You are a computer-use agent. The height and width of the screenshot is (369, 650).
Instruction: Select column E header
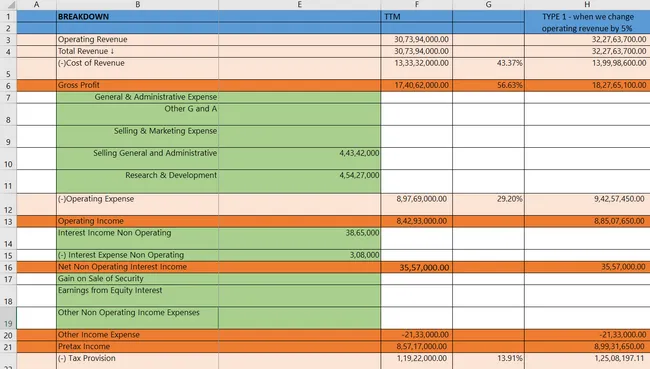tap(299, 5)
